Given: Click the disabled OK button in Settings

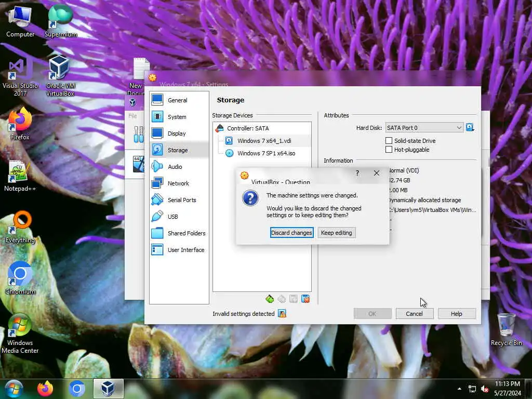Looking at the screenshot, I should tap(372, 313).
